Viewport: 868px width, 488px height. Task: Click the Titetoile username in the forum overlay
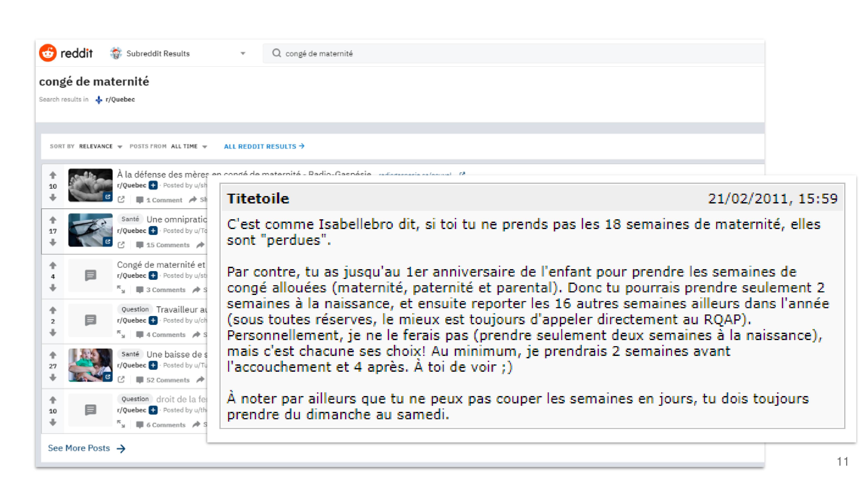258,199
